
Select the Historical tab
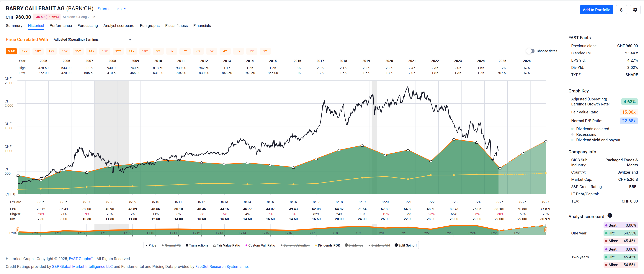click(36, 25)
